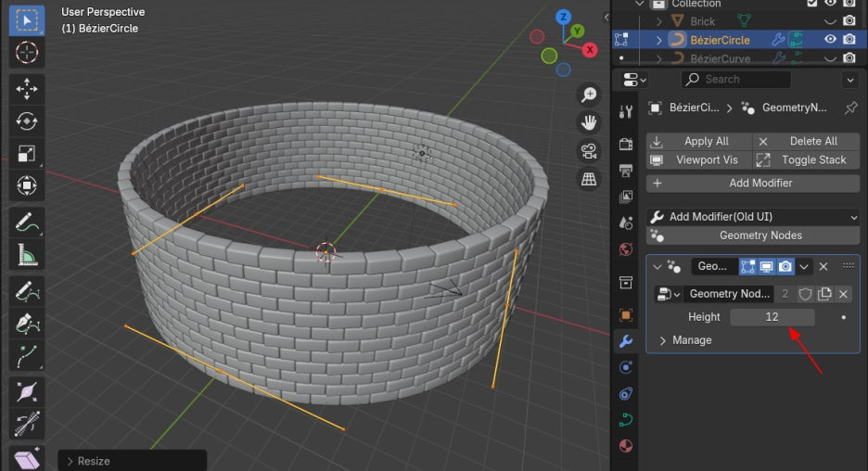Image resolution: width=868 pixels, height=471 pixels.
Task: Toggle modifier viewport display monitor icon
Action: pos(766,267)
